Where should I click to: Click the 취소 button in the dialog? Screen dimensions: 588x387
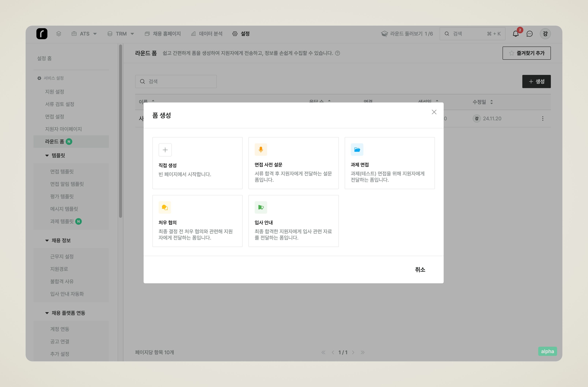pos(420,270)
